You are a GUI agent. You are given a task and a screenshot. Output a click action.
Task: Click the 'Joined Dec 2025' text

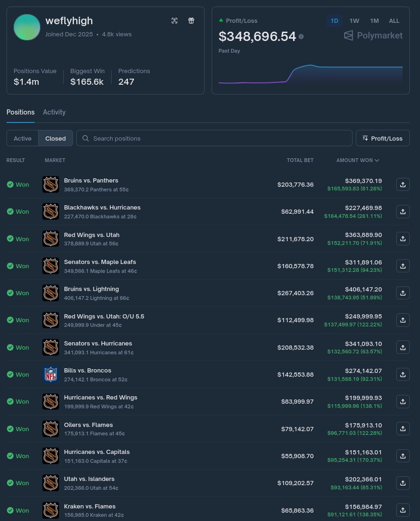[x=69, y=34]
